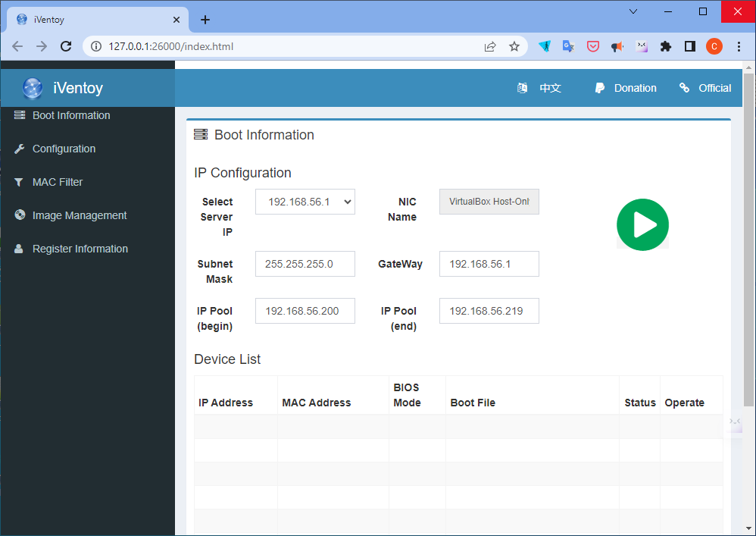Viewport: 756px width, 536px height.
Task: Open the tab search chevron
Action: coord(633,11)
